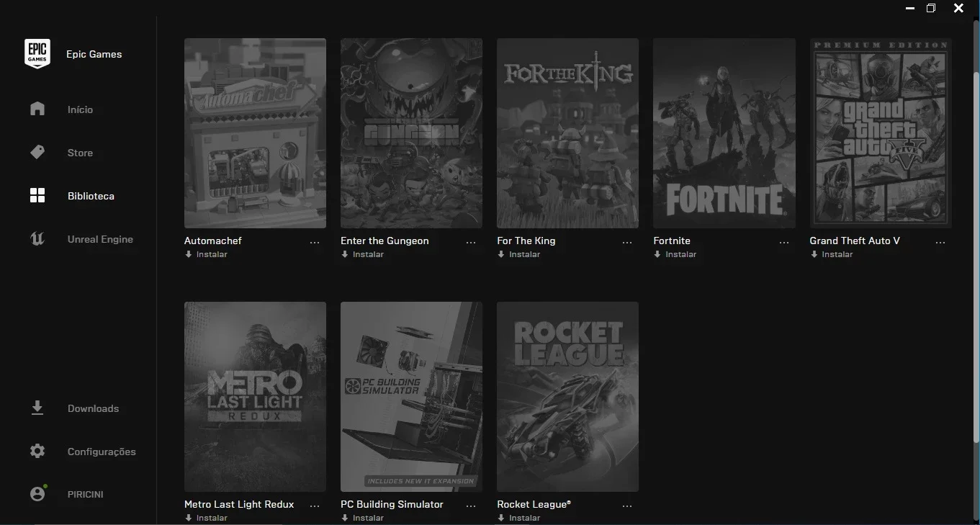Click the Downloads arrow icon
The height and width of the screenshot is (525, 980).
tap(37, 408)
